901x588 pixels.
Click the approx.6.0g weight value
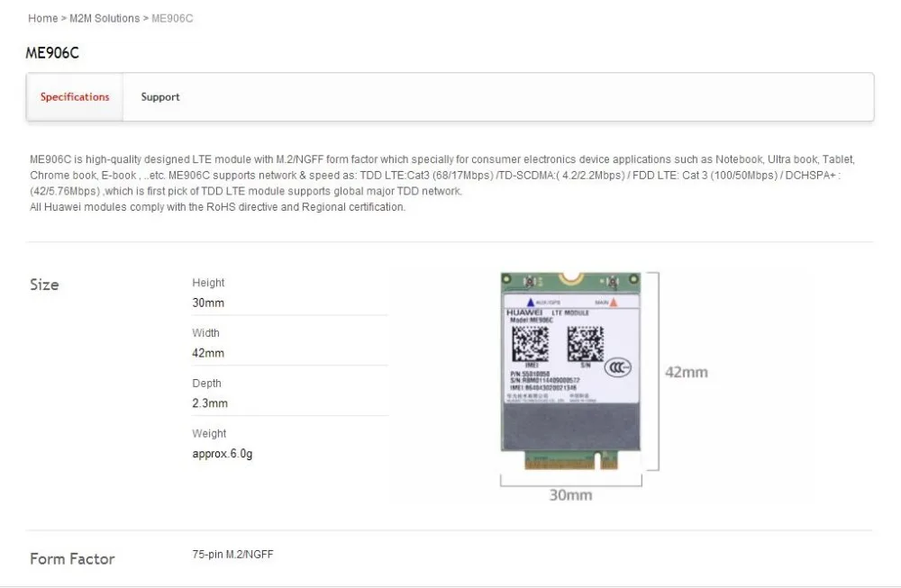(223, 454)
